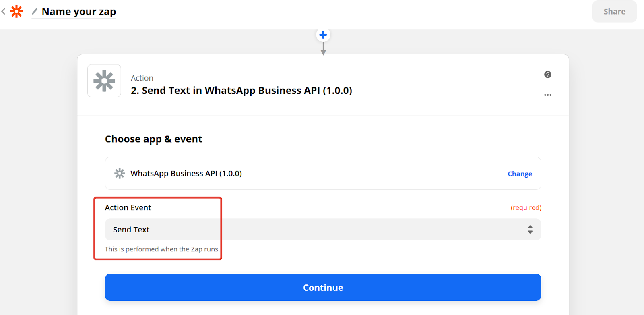Click the 'Action' label above the step title
Screen dimensions: 644x315
[x=142, y=78]
